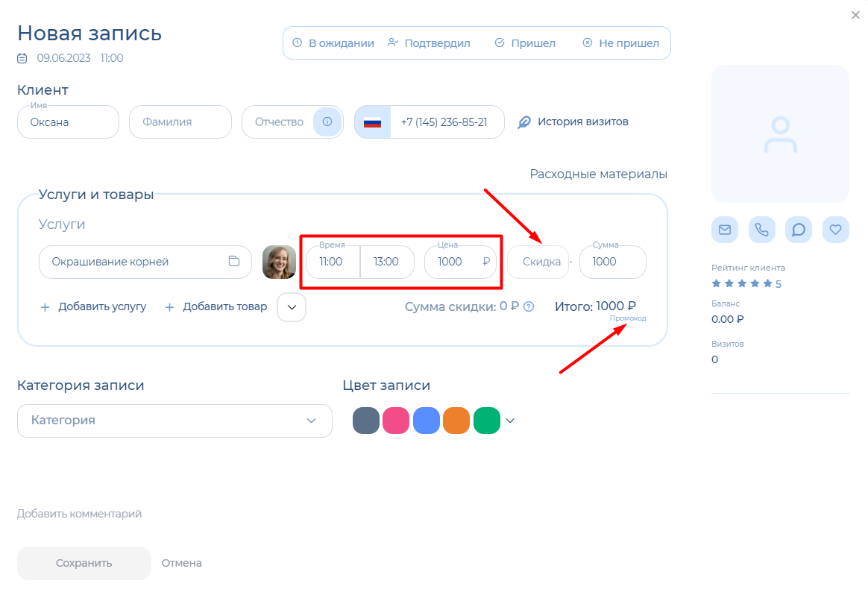This screenshot has height=601, width=868.
Task: Click the Сохранить button
Action: click(x=84, y=563)
